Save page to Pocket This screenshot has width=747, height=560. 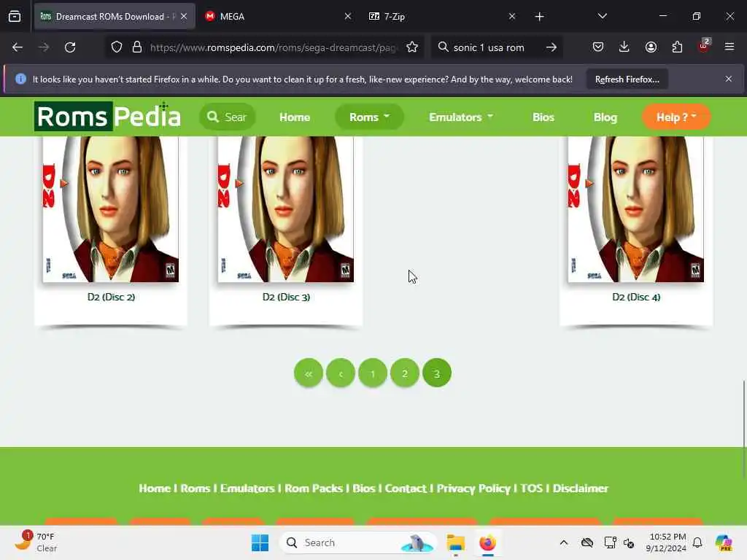click(598, 47)
